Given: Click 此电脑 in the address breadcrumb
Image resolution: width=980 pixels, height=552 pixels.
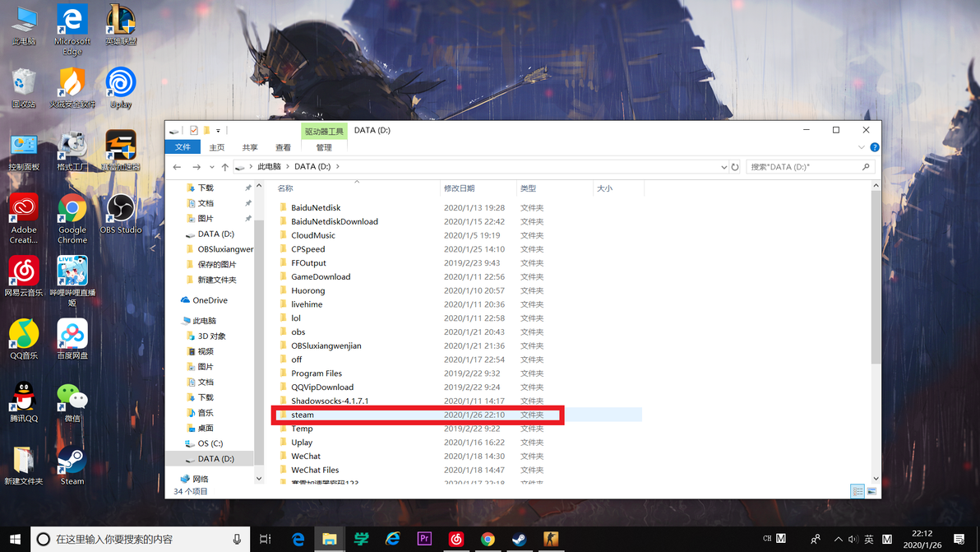Looking at the screenshot, I should tap(270, 167).
